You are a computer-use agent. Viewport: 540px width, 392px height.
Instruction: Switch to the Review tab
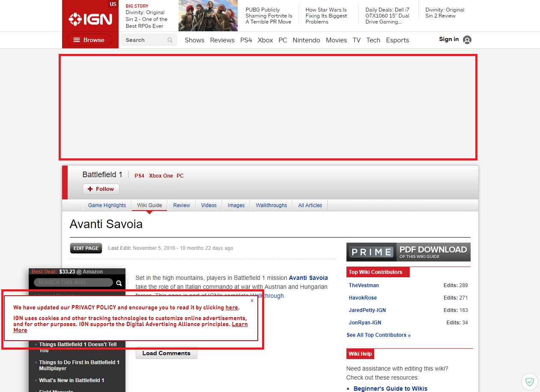coord(182,205)
